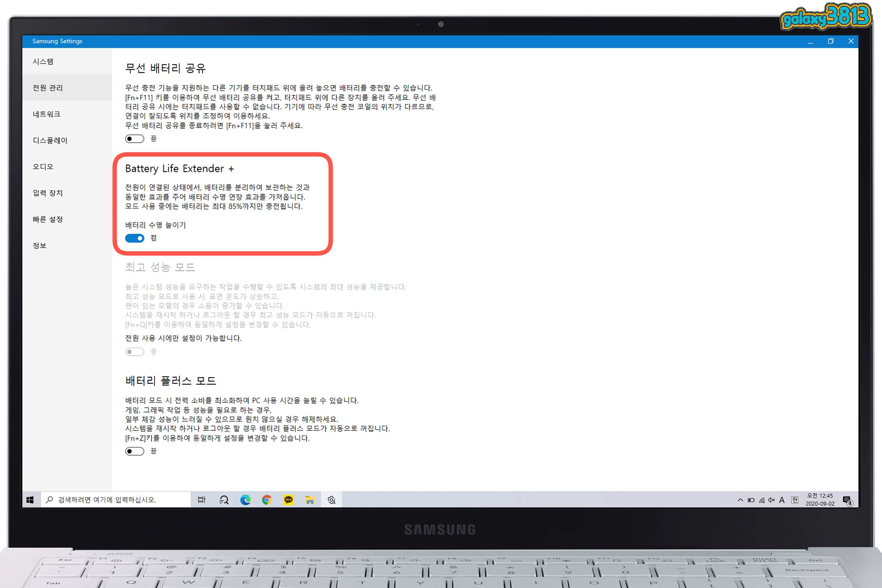This screenshot has width=882, height=588.
Task: Switch to 네트워크 settings section
Action: pos(46,114)
